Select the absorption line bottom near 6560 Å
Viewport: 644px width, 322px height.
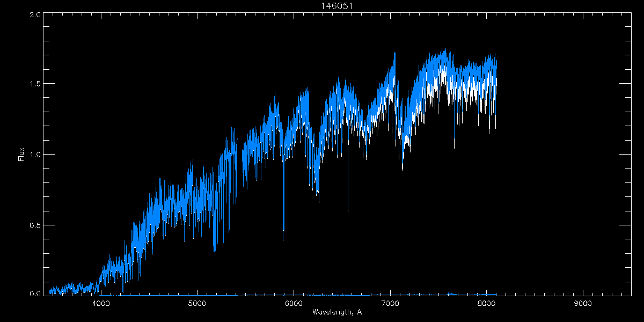tap(348, 211)
